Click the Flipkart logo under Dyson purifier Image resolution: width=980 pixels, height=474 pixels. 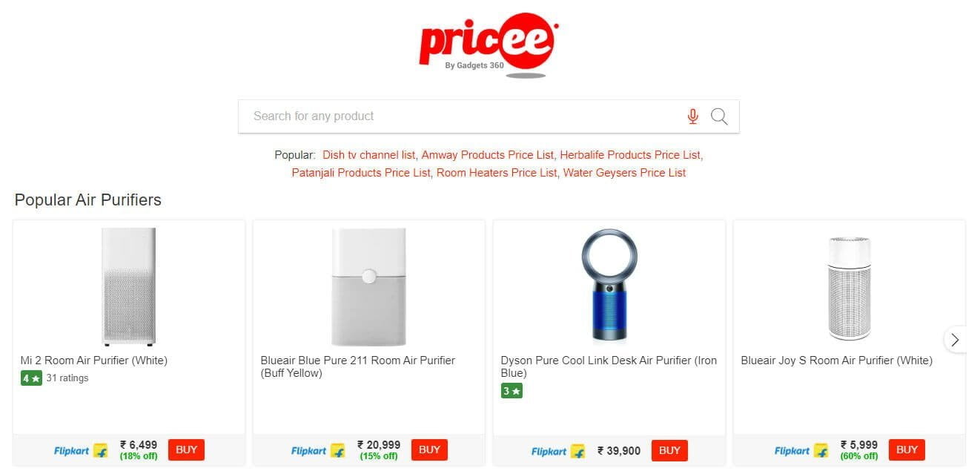pyautogui.click(x=558, y=450)
